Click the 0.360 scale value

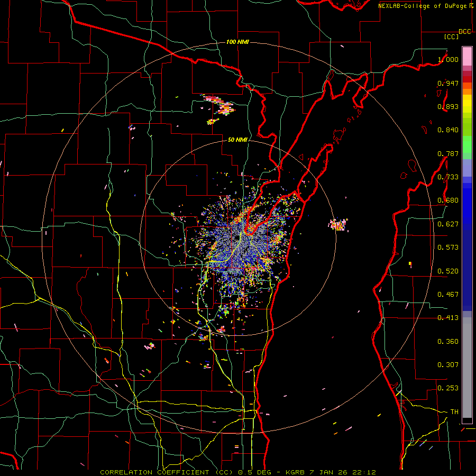point(448,342)
